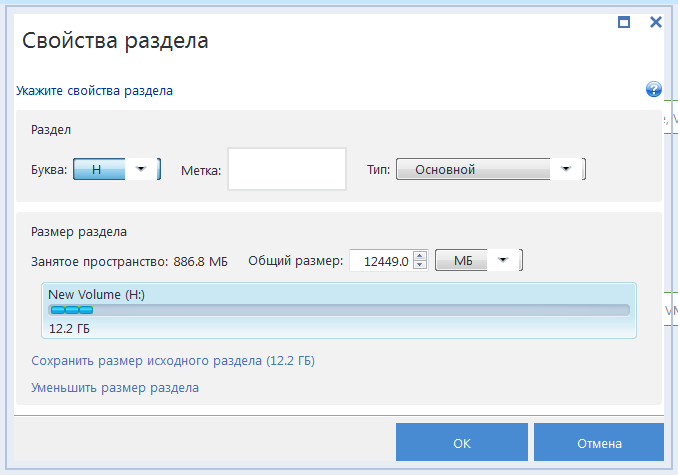
Task: Expand the Тип dropdown arrow
Action: pos(566,169)
